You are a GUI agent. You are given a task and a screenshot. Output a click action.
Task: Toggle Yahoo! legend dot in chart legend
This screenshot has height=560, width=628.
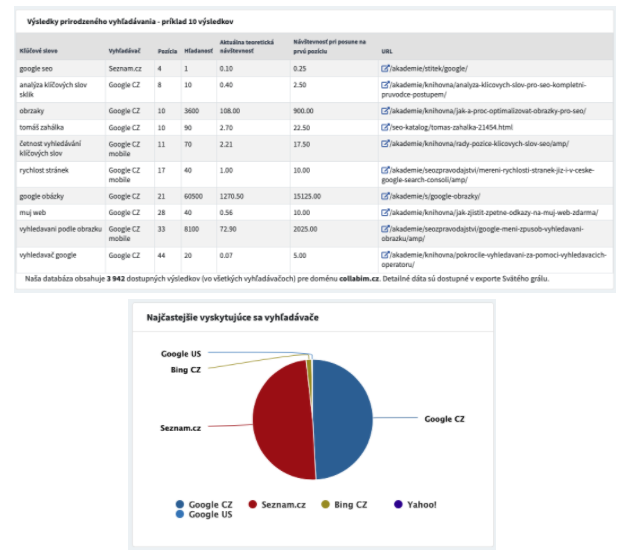(x=398, y=504)
